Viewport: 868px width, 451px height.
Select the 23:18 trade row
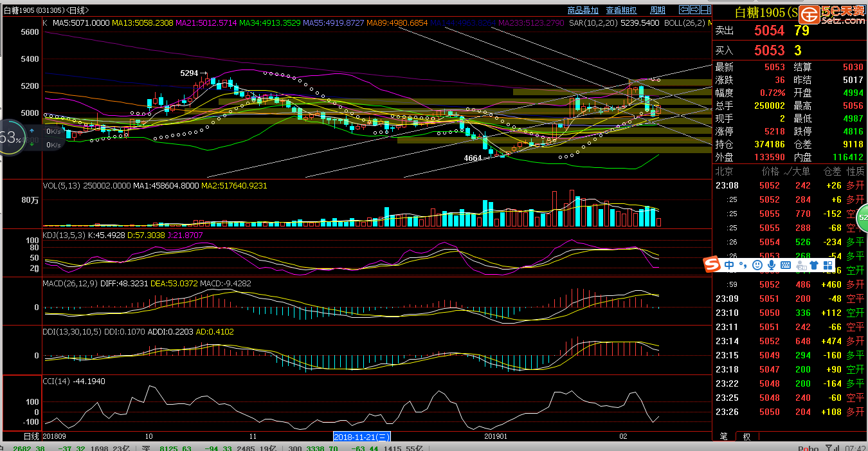pos(790,369)
